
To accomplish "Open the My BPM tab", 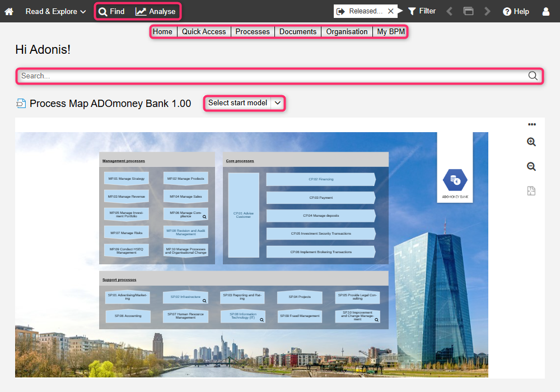I will pos(391,32).
